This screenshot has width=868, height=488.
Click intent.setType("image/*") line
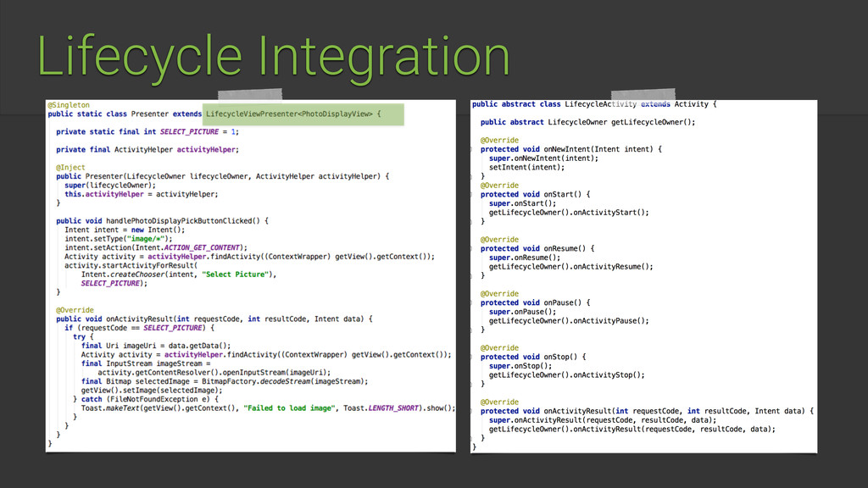pos(119,238)
